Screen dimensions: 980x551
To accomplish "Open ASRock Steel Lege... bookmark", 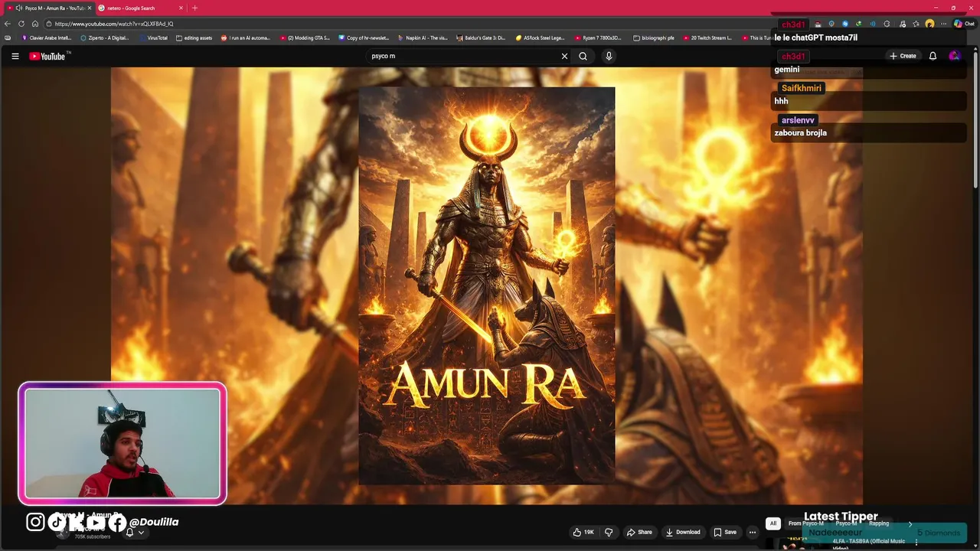I will pyautogui.click(x=541, y=37).
